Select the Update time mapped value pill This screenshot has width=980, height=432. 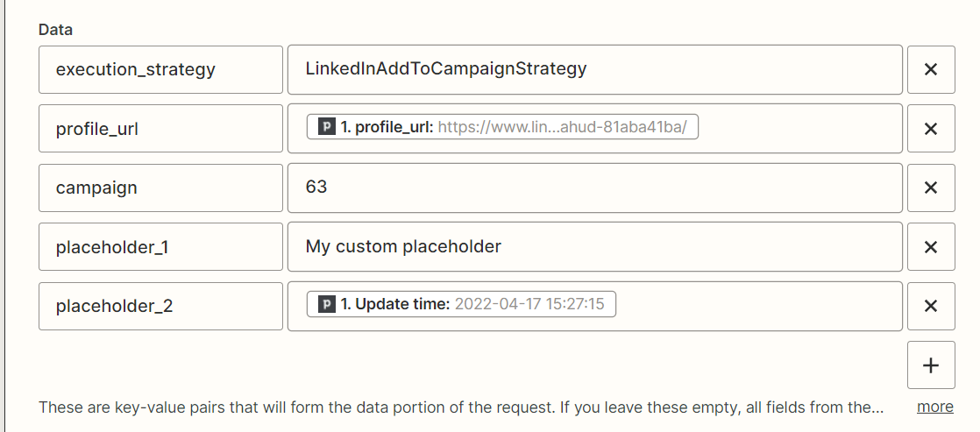(461, 304)
